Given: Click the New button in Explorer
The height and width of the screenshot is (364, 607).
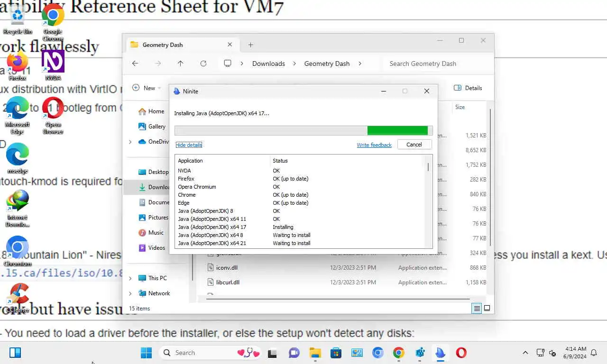Looking at the screenshot, I should pyautogui.click(x=146, y=88).
